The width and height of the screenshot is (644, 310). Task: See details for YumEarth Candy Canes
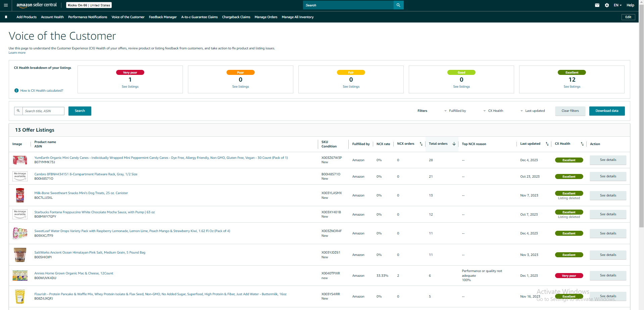pos(608,160)
